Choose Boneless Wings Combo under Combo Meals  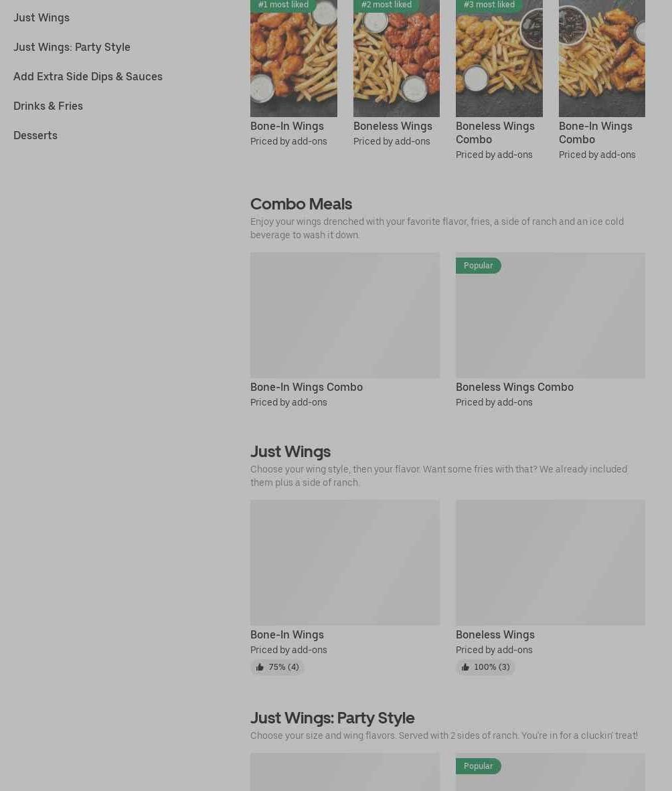tap(550, 331)
